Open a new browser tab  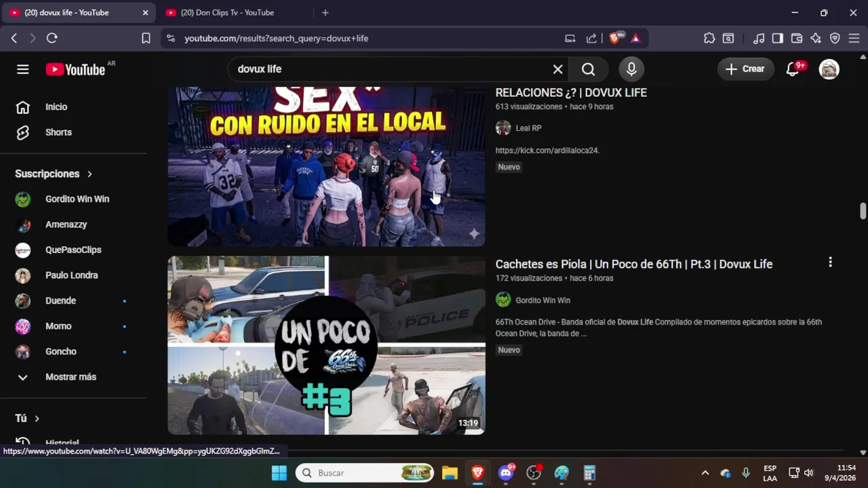[325, 13]
